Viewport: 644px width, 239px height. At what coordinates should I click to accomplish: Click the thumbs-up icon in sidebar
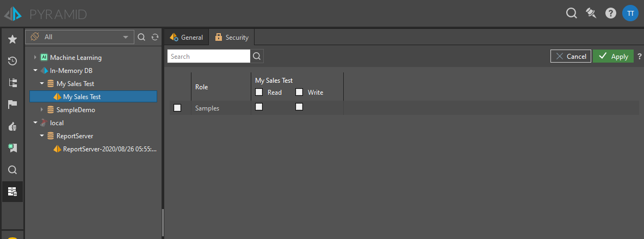pyautogui.click(x=13, y=126)
